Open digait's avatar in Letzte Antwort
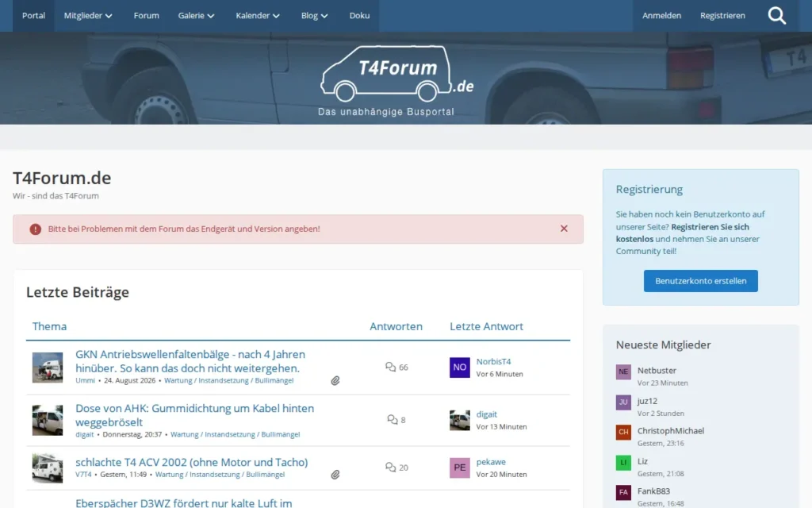The height and width of the screenshot is (508, 812). [459, 421]
